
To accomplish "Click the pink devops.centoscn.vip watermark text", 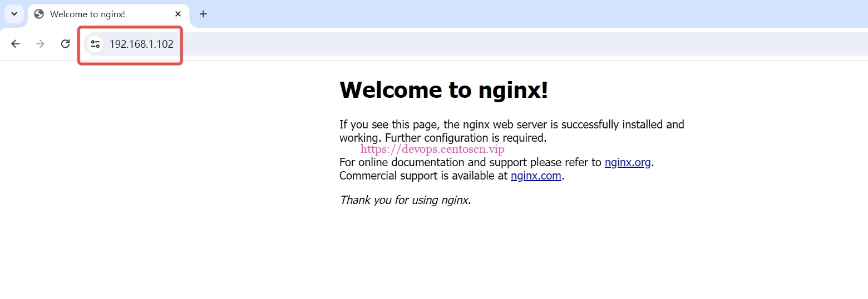I will pos(432,149).
